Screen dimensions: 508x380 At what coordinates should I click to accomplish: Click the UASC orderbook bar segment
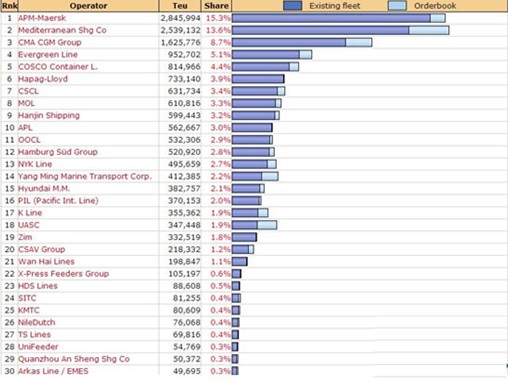coord(267,225)
